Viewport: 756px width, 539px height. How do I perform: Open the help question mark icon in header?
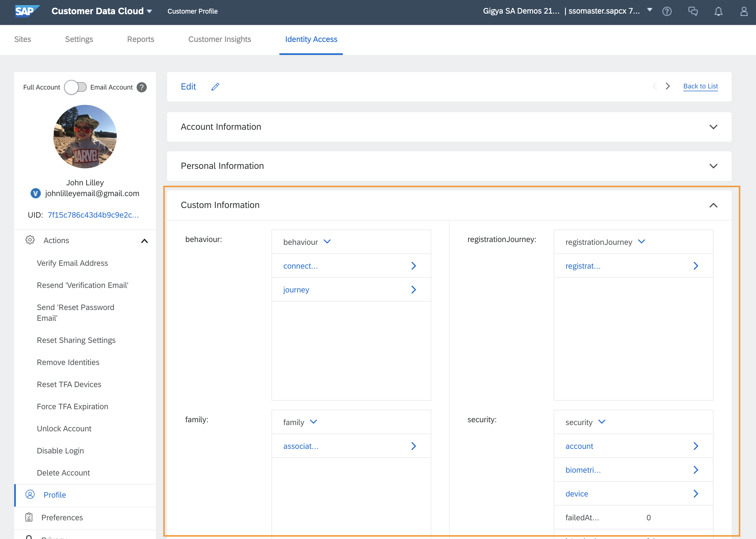[666, 11]
